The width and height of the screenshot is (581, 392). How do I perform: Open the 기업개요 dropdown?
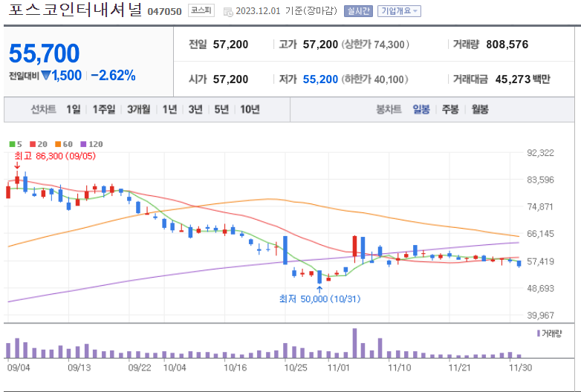point(399,11)
